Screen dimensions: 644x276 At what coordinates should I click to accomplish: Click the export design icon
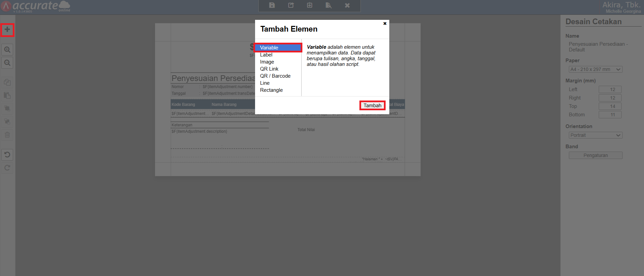291,5
